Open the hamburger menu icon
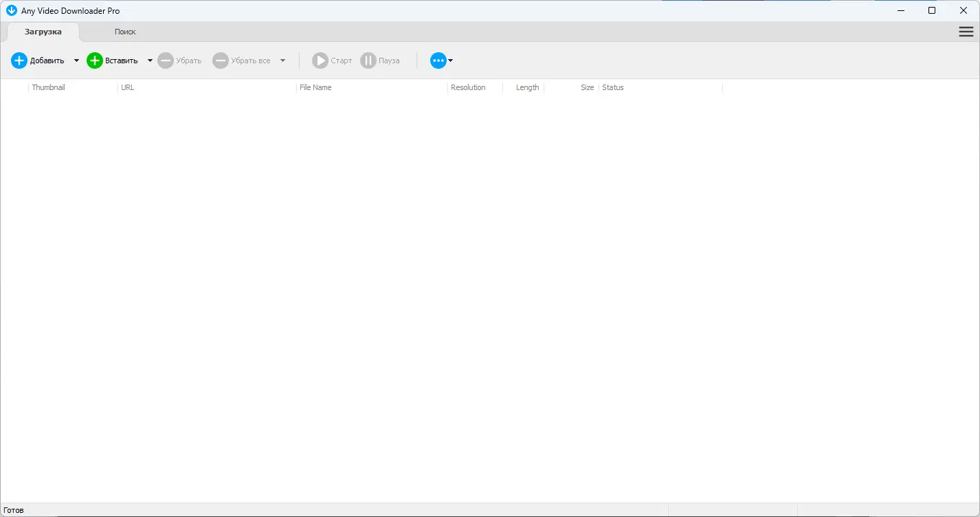 tap(966, 31)
